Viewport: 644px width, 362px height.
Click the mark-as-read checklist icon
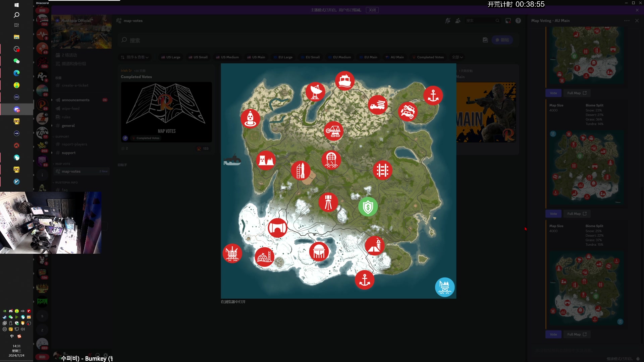click(x=485, y=40)
